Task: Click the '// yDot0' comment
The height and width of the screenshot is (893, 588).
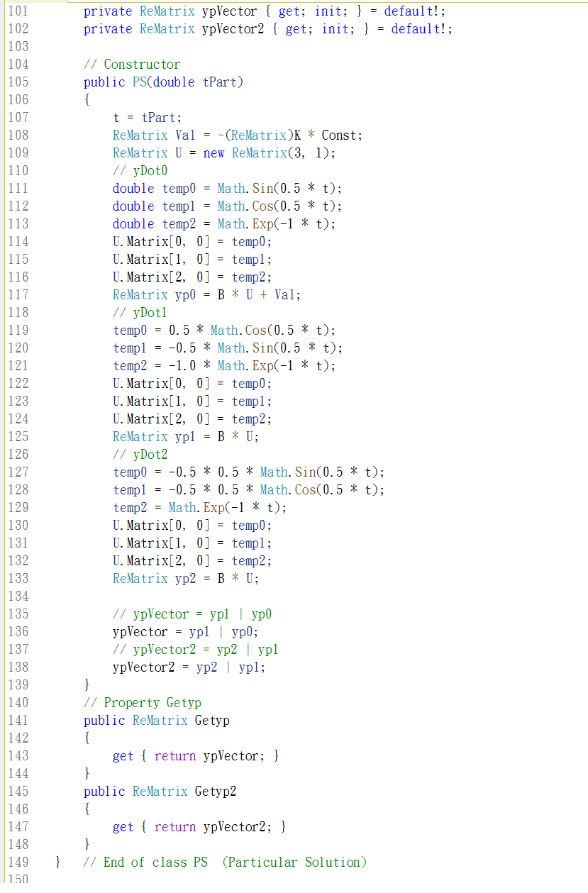Action: click(140, 171)
